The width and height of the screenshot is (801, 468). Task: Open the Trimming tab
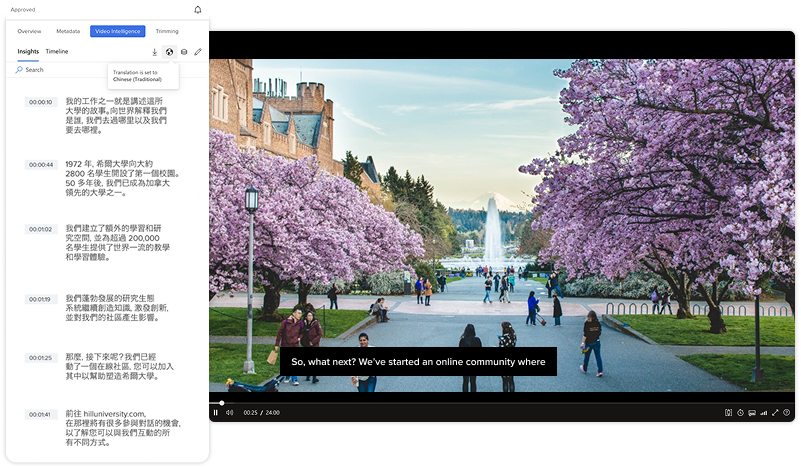tap(167, 31)
